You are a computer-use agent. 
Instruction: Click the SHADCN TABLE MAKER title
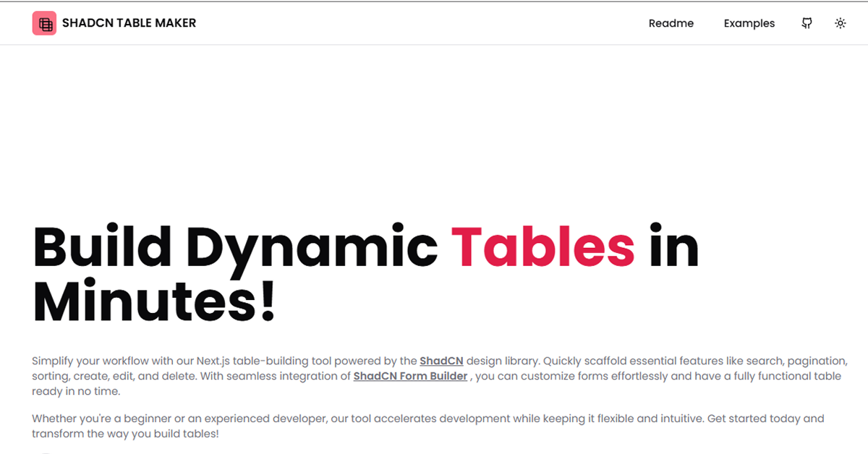point(129,23)
